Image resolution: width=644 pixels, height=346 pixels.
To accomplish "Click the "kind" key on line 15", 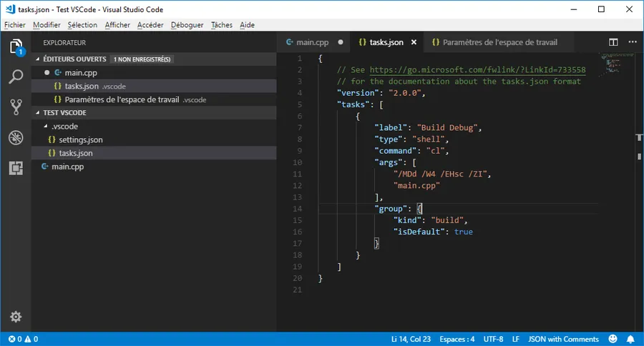I will (x=407, y=220).
